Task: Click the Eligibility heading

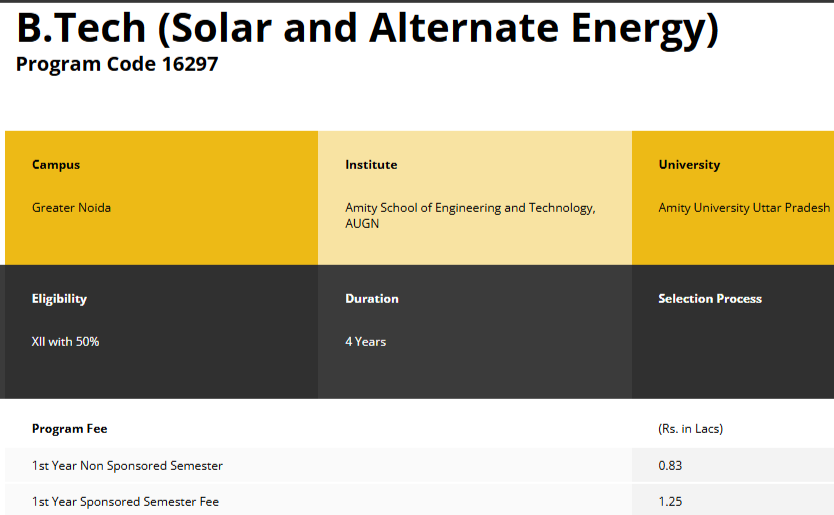Action: [59, 299]
